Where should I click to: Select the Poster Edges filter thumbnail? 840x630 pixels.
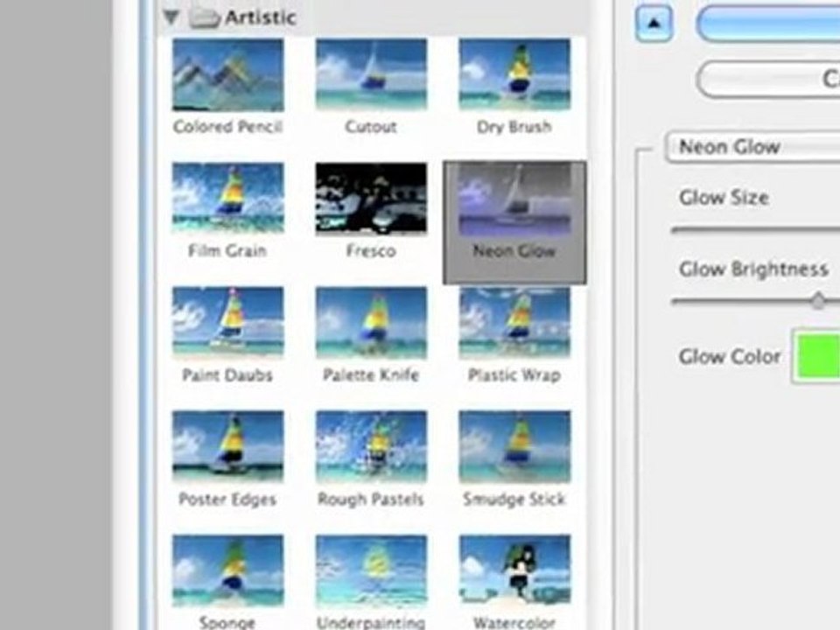tap(227, 447)
